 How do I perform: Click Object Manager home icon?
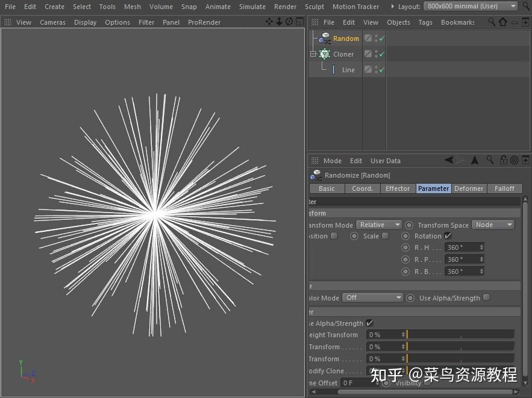point(503,22)
